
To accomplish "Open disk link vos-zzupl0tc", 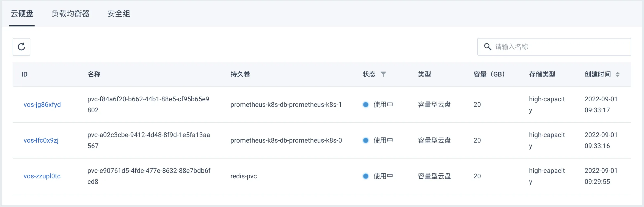I will [42, 176].
